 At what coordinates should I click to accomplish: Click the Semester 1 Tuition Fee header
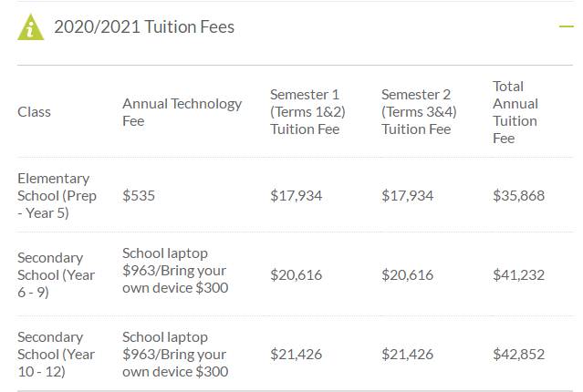pos(306,112)
